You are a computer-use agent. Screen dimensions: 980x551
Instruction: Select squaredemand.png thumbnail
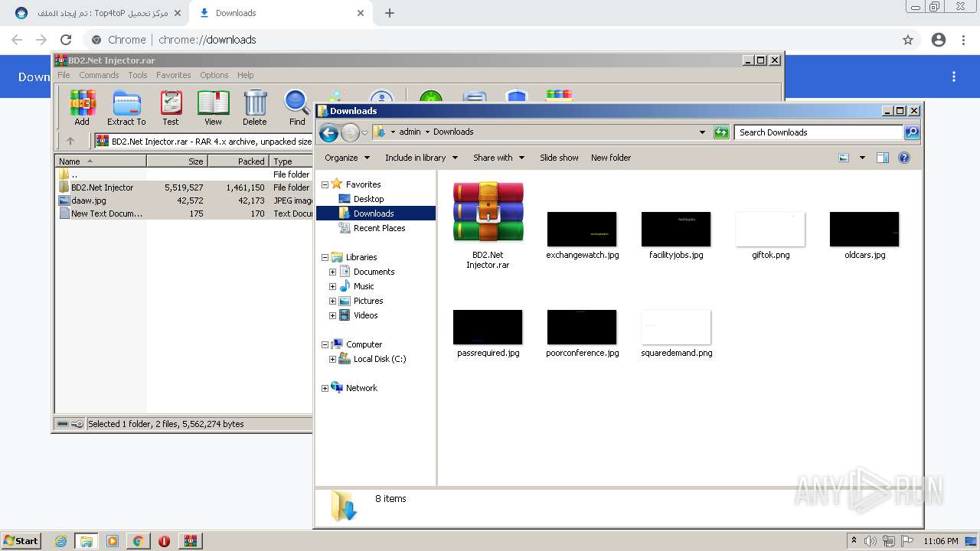[x=676, y=334]
